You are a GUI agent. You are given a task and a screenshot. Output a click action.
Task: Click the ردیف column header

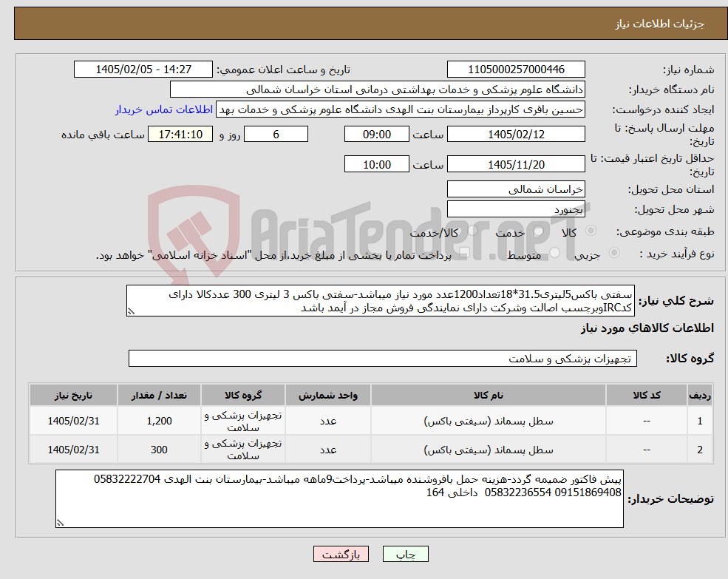pos(700,395)
